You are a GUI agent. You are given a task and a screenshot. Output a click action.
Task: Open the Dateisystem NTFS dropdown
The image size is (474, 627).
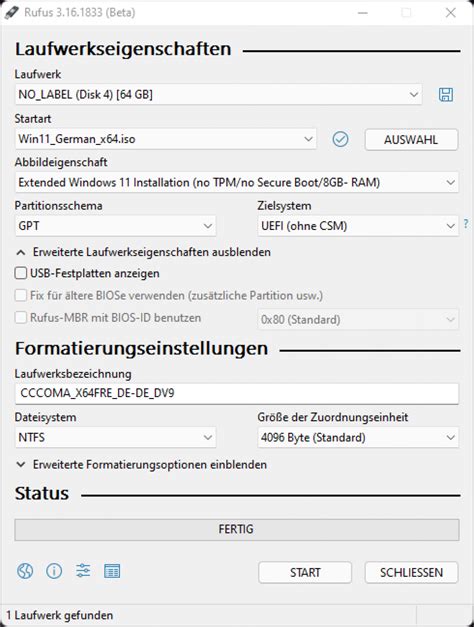[x=115, y=437]
